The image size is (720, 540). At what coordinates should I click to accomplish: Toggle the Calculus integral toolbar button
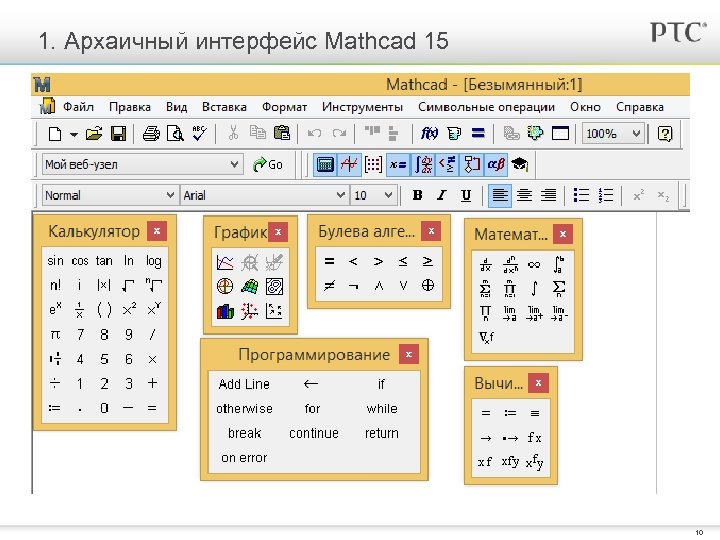click(423, 164)
